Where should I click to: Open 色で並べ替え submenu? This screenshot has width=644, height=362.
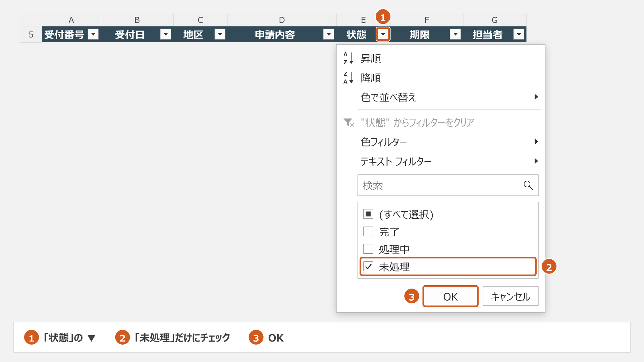pyautogui.click(x=441, y=97)
